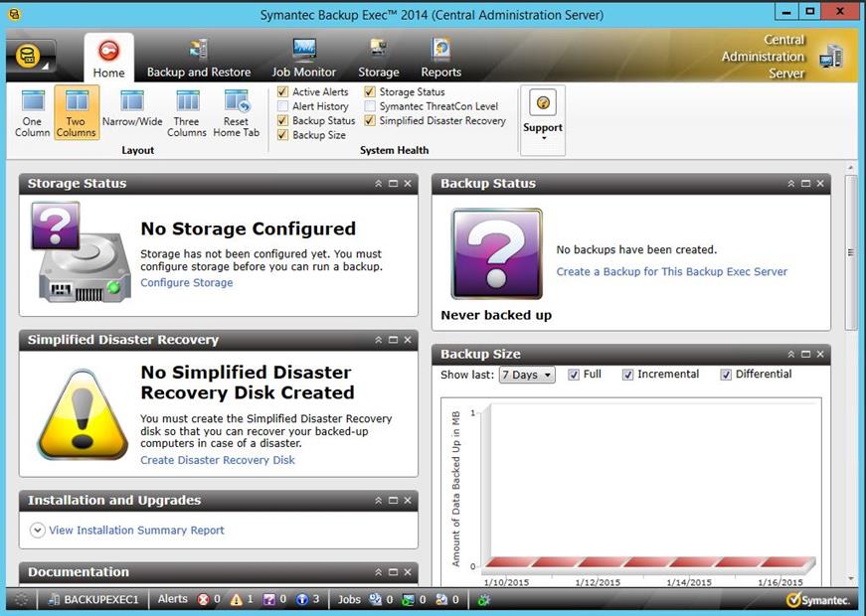Viewport: 866px width, 616px height.
Task: Click Create Disaster Recovery Disk link
Action: (x=218, y=460)
